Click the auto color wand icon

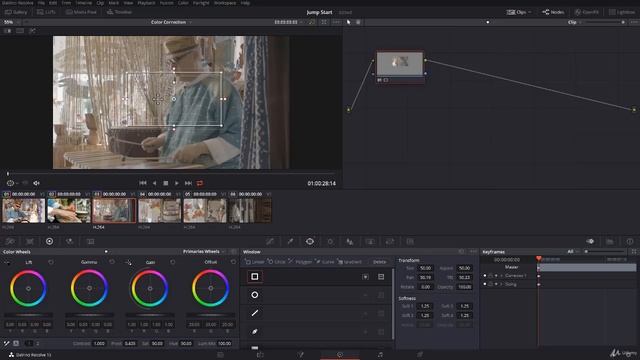coord(7,344)
